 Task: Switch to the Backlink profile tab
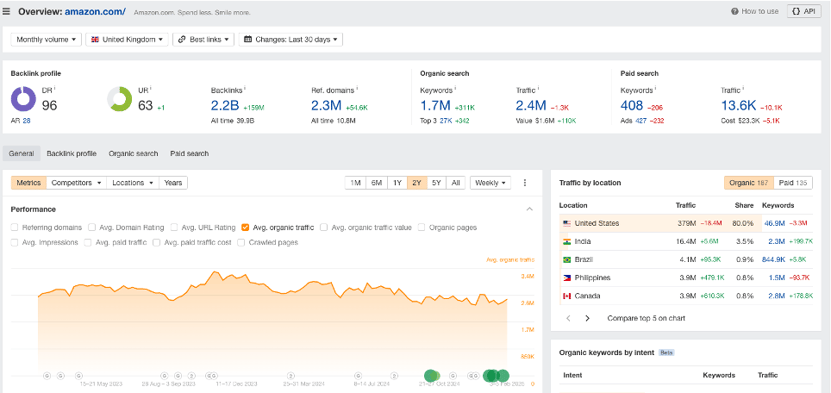coord(72,154)
